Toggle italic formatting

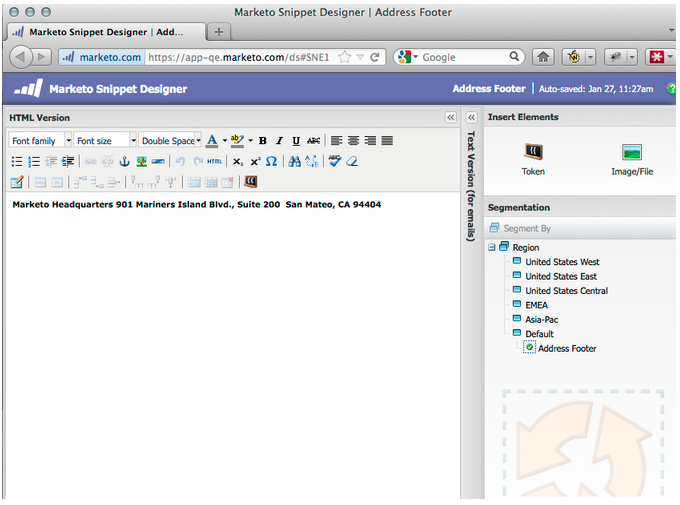(279, 141)
